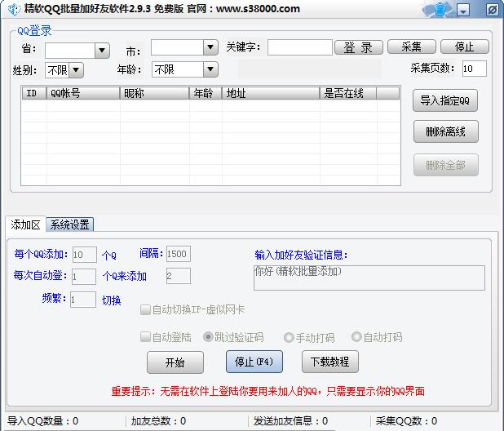Click the 导入指定QQ button
Image resolution: width=504 pixels, height=431 pixels.
[x=445, y=100]
